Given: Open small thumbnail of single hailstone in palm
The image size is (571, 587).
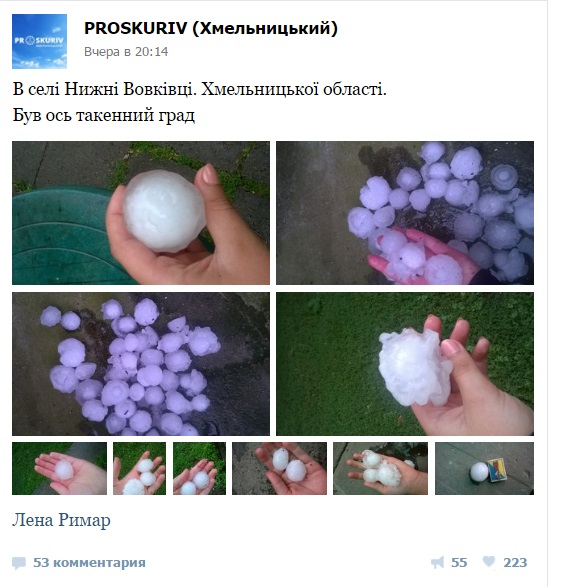Looking at the screenshot, I should click(59, 468).
